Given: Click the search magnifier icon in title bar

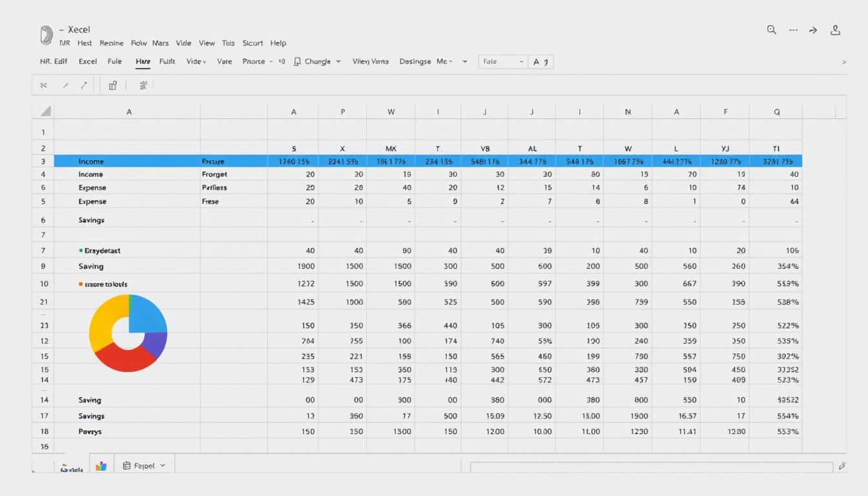Looking at the screenshot, I should (x=771, y=30).
